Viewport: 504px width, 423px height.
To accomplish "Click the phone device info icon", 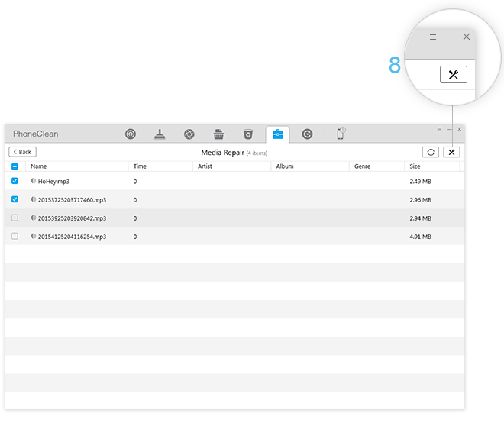I will (x=341, y=134).
